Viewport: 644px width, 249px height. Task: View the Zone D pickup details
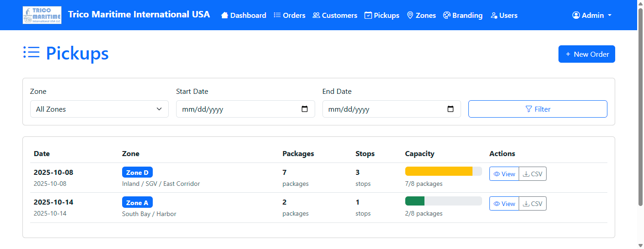pyautogui.click(x=504, y=174)
